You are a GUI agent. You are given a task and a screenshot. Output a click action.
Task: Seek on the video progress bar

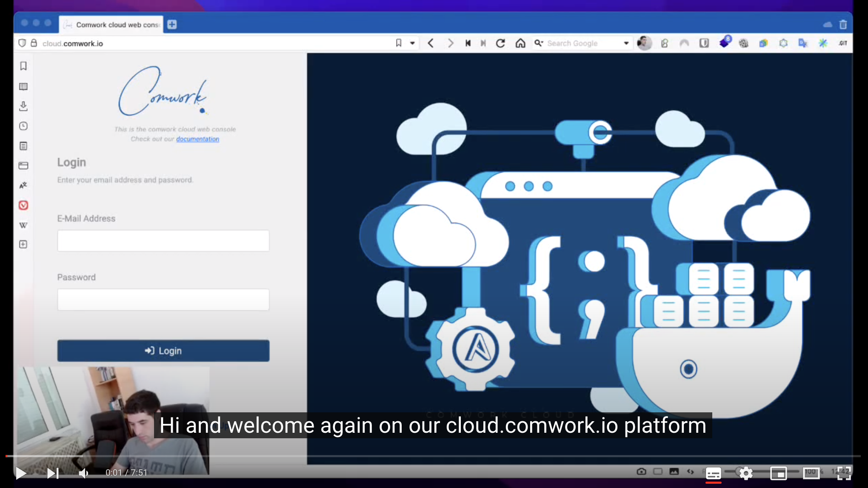tap(433, 456)
